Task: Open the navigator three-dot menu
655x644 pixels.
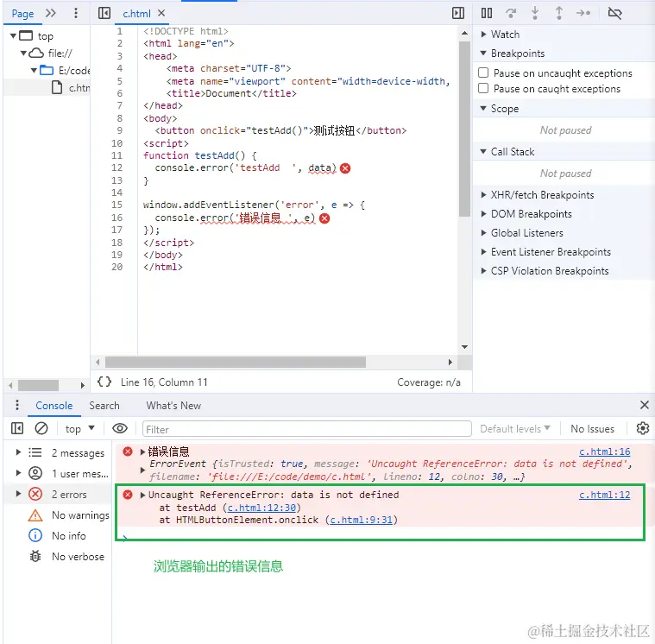Action: click(76, 13)
